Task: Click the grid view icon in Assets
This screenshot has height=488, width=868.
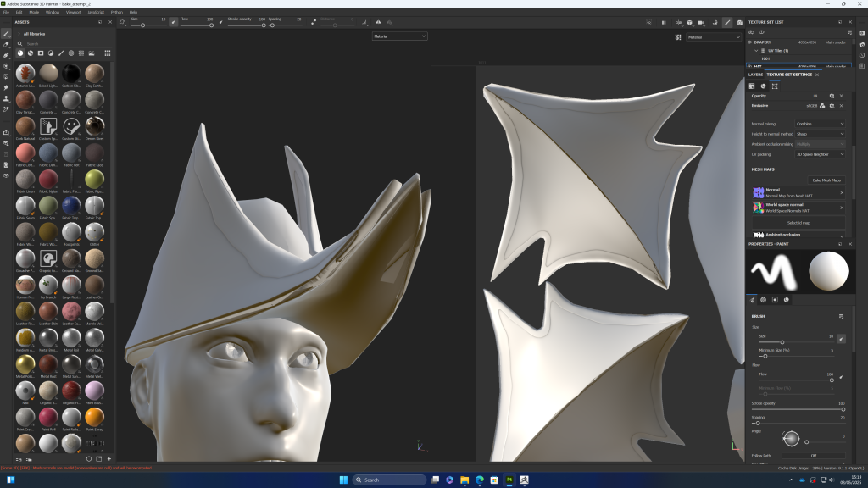Action: pyautogui.click(x=108, y=53)
